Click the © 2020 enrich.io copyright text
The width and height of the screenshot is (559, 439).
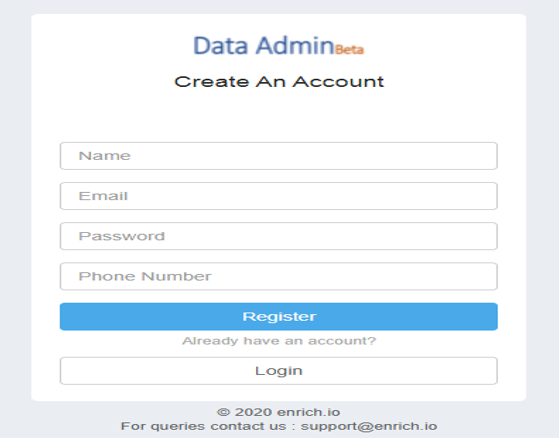tap(278, 412)
